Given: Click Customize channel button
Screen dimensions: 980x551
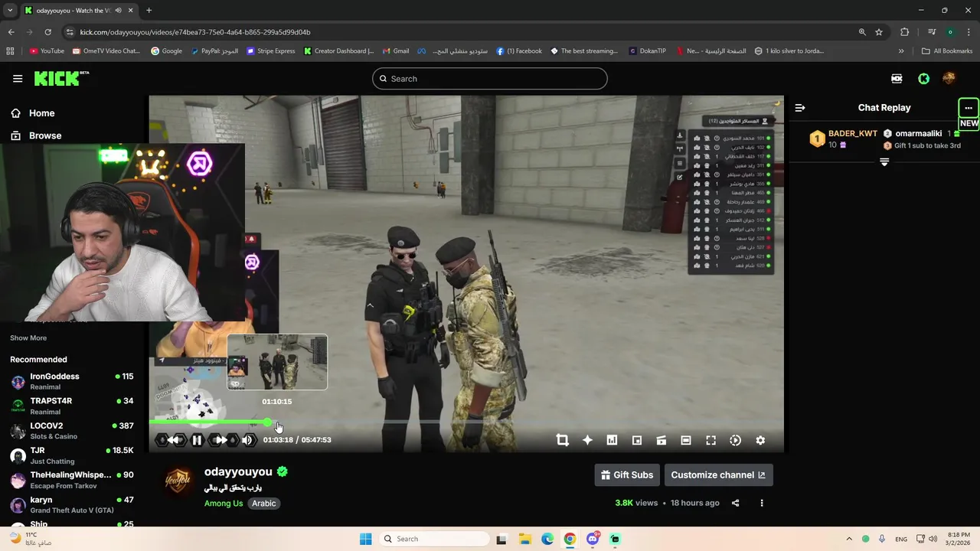Looking at the screenshot, I should tap(718, 474).
